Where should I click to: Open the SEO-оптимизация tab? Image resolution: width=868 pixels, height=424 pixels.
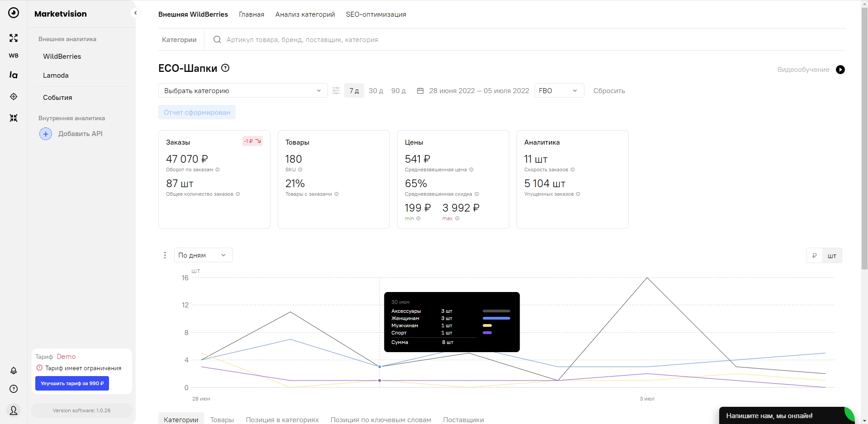[x=376, y=14]
